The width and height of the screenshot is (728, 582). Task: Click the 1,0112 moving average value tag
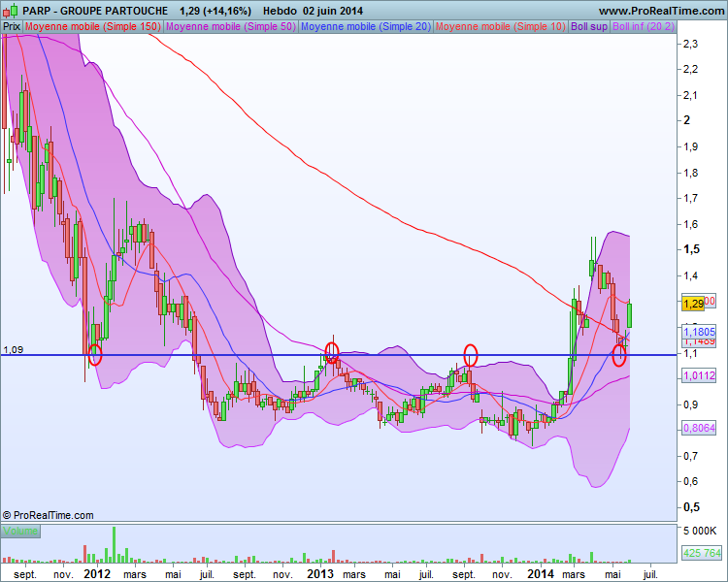point(699,375)
